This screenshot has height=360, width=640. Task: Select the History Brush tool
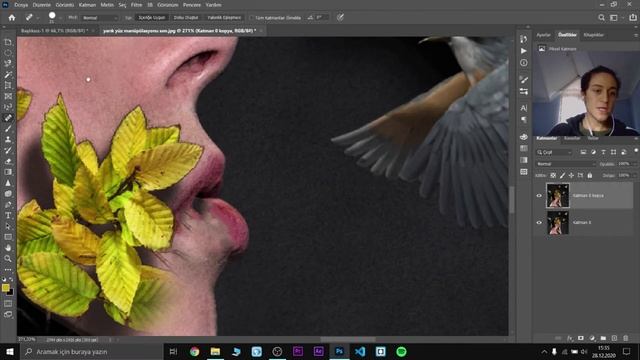pos(8,150)
